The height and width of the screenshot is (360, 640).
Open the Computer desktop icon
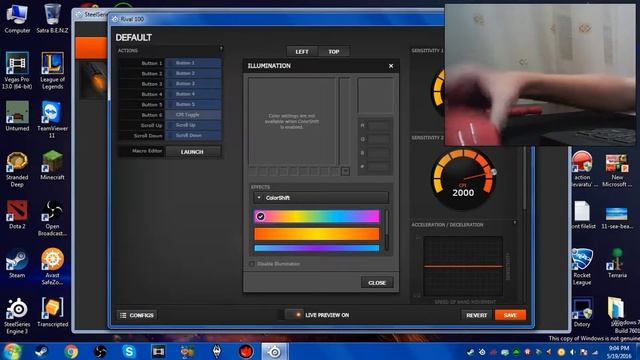click(17, 18)
